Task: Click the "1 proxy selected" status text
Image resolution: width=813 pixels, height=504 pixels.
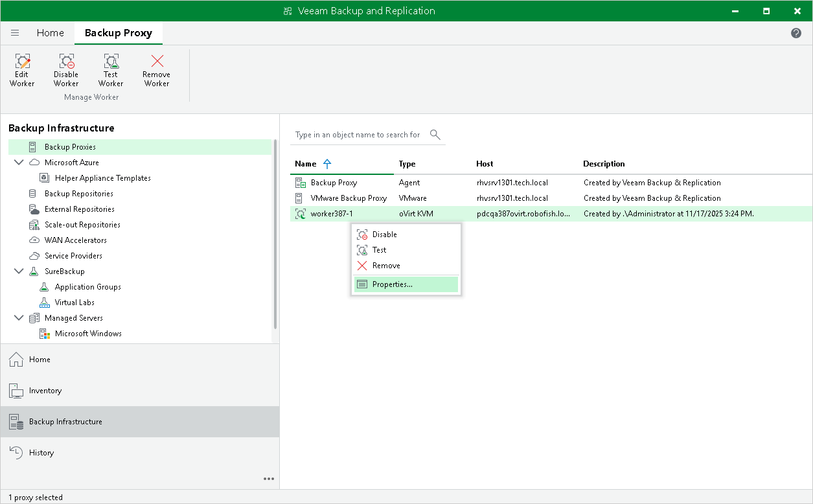Action: point(36,498)
